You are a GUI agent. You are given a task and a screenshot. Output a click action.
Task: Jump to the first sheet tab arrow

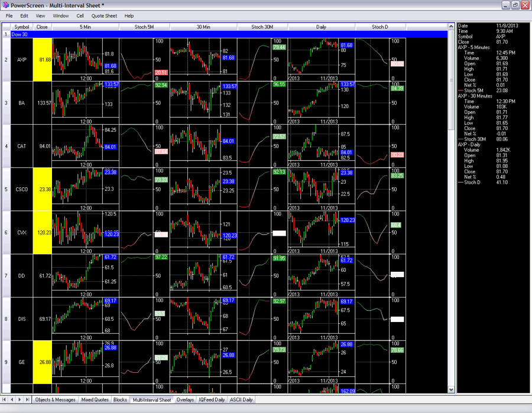4,399
